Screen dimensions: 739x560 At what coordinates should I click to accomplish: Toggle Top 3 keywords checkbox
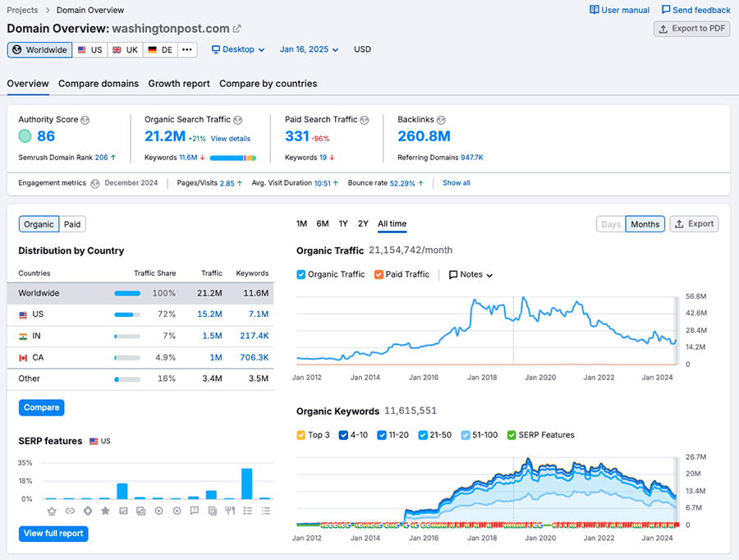301,435
